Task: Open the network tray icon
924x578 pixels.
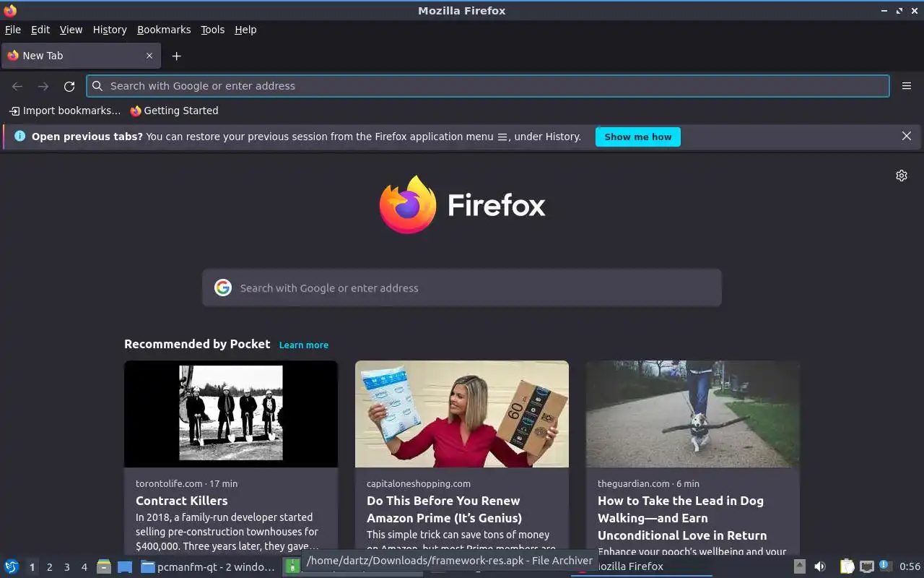Action: pos(867,566)
